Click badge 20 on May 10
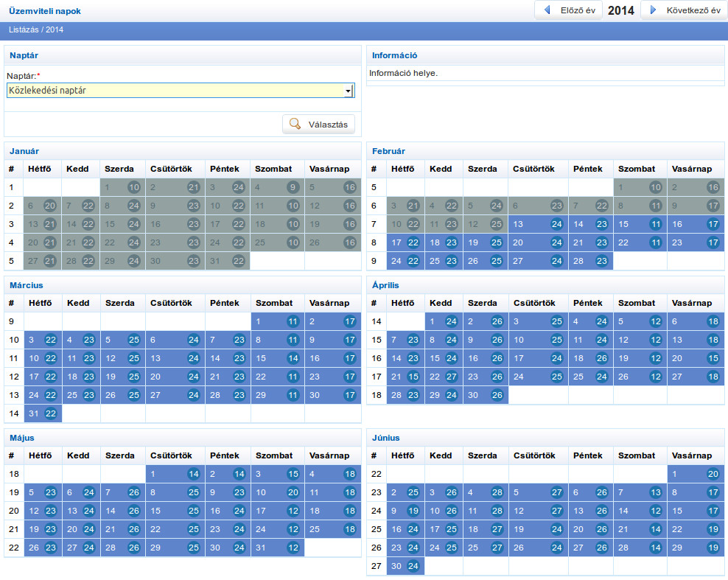This screenshot has width=728, height=580. coord(293,493)
